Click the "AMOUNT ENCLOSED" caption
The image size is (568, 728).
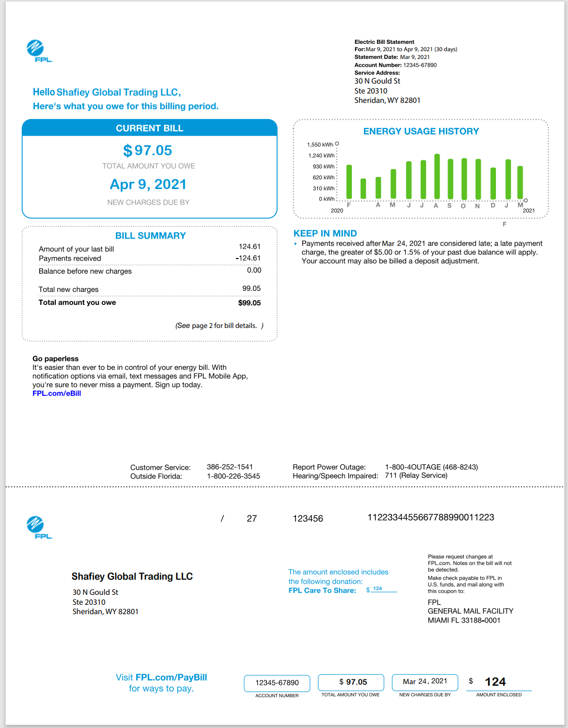pos(499,695)
